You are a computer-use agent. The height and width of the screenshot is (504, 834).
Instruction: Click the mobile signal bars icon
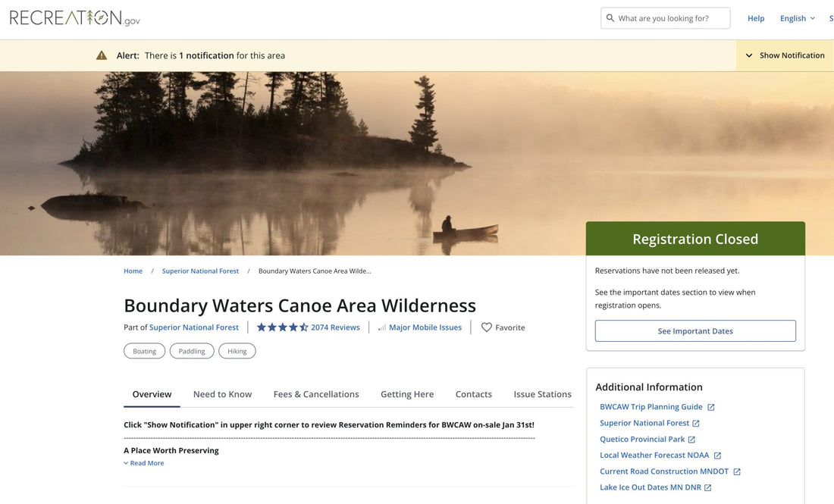(382, 327)
